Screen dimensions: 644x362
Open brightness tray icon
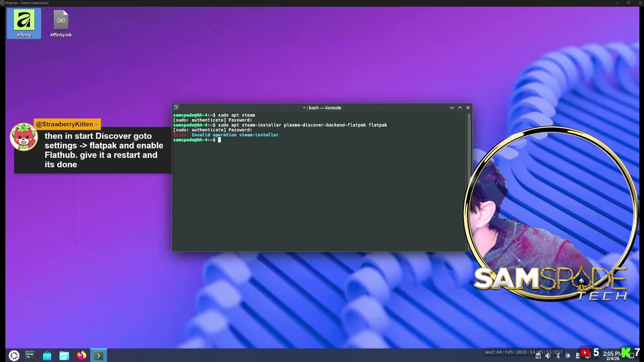pos(568,355)
